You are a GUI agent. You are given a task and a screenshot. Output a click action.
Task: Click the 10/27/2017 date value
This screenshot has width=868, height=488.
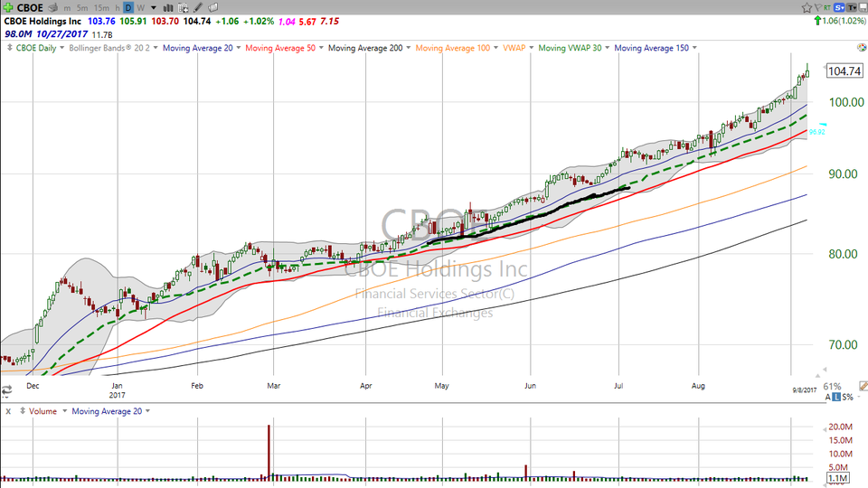[62, 34]
